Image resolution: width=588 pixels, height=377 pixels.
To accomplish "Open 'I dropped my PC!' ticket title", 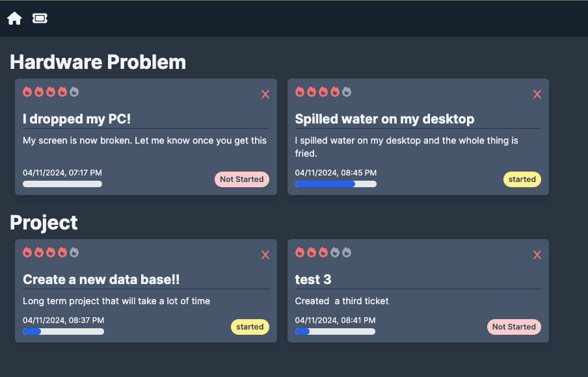I will click(77, 119).
